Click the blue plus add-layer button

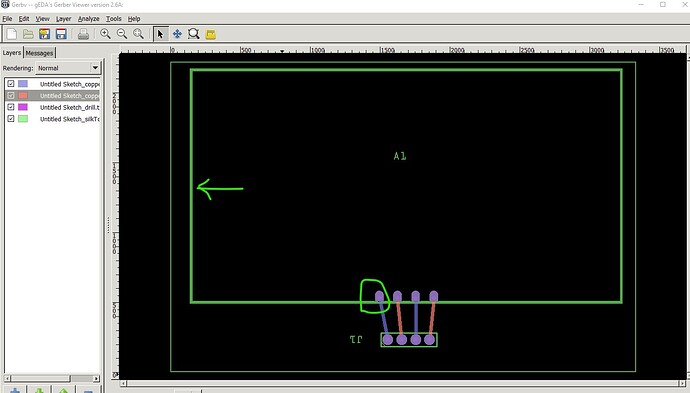tap(15, 390)
